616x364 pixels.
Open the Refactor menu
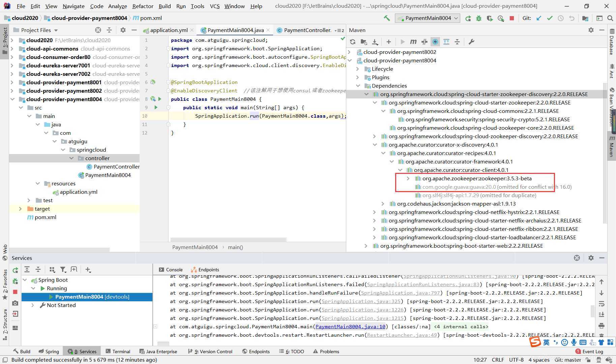(143, 6)
